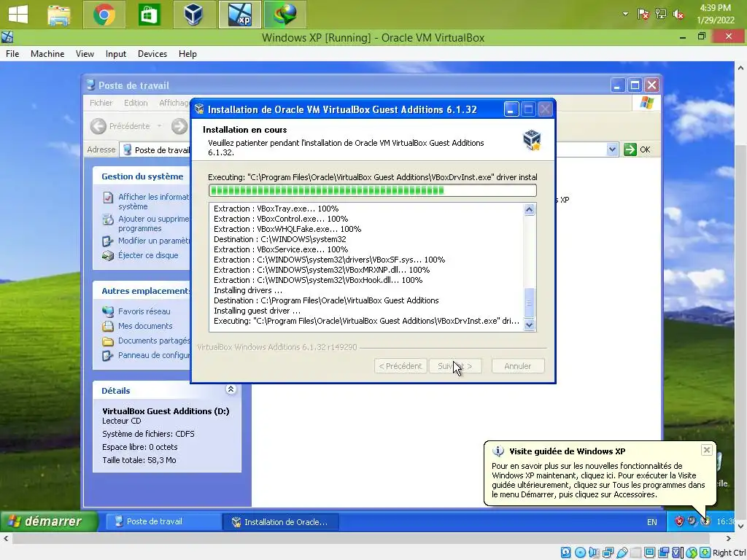
Task: Open Edition menu in Poste de travail
Action: [x=136, y=103]
